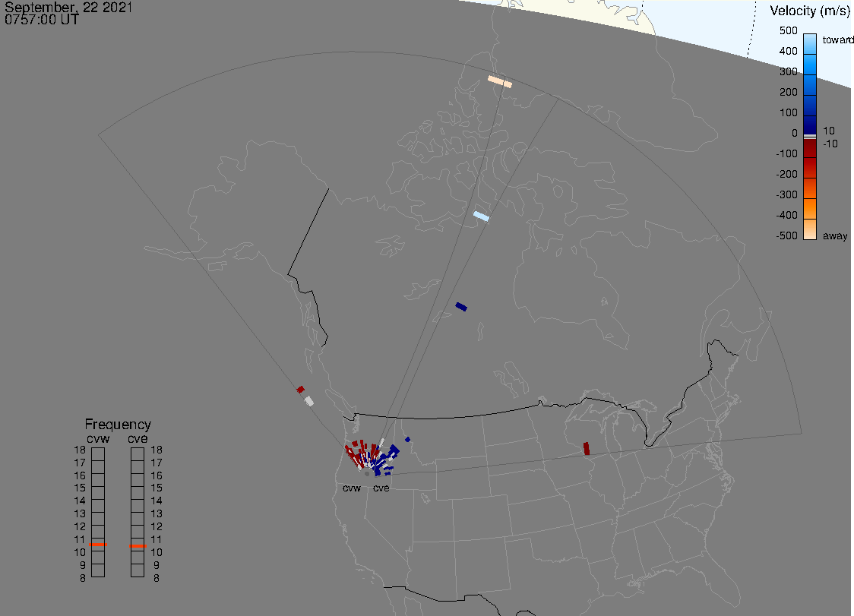This screenshot has width=854, height=616.
Task: Select the red velocity cell off the Pacific coast
Action: (301, 390)
